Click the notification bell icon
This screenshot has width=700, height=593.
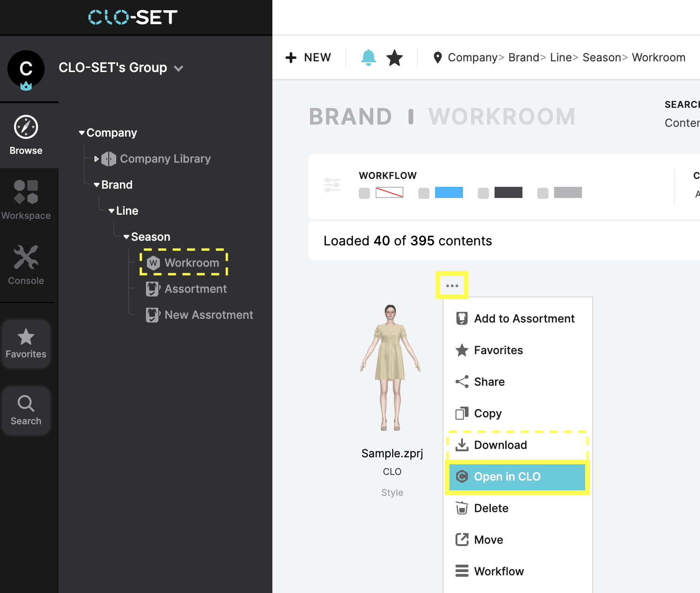pyautogui.click(x=369, y=58)
